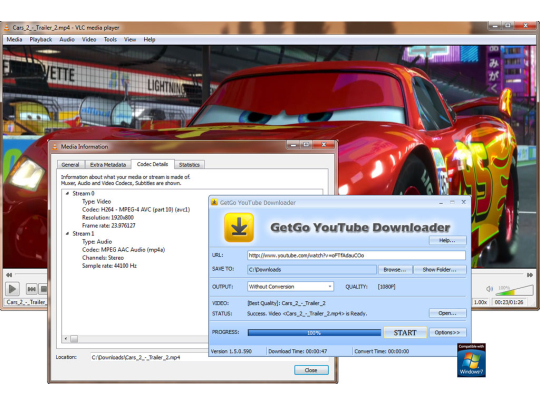Click the 'Convert Time: 00:00:00' status text
This screenshot has height=405, width=540.
coord(382,351)
